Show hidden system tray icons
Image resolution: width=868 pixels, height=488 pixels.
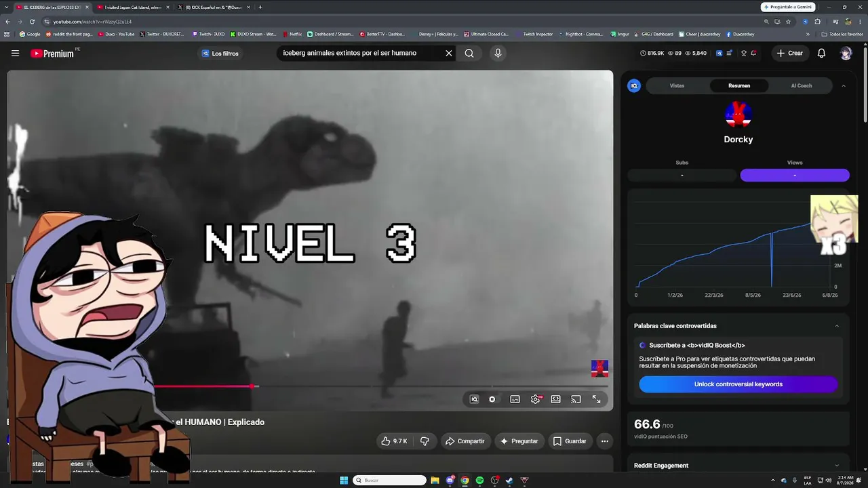pos(773,481)
